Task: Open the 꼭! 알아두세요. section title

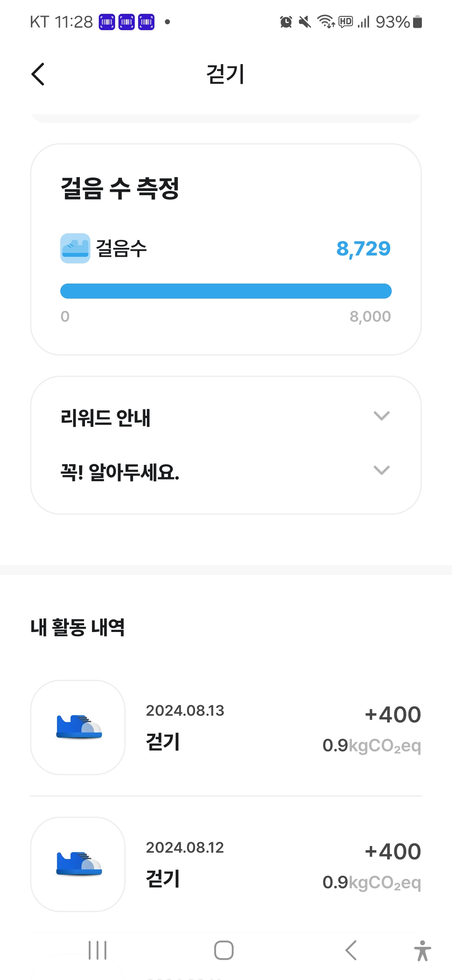Action: click(120, 472)
